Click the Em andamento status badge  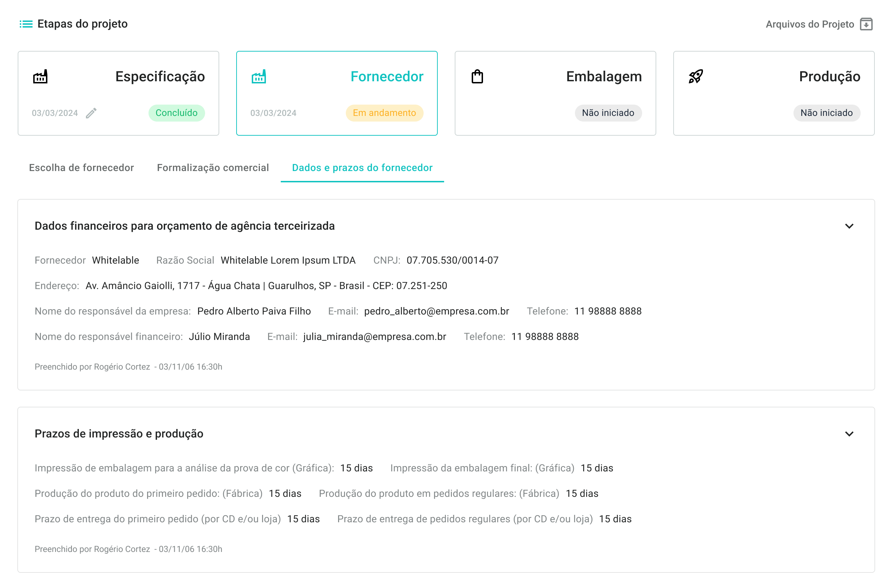pyautogui.click(x=384, y=113)
